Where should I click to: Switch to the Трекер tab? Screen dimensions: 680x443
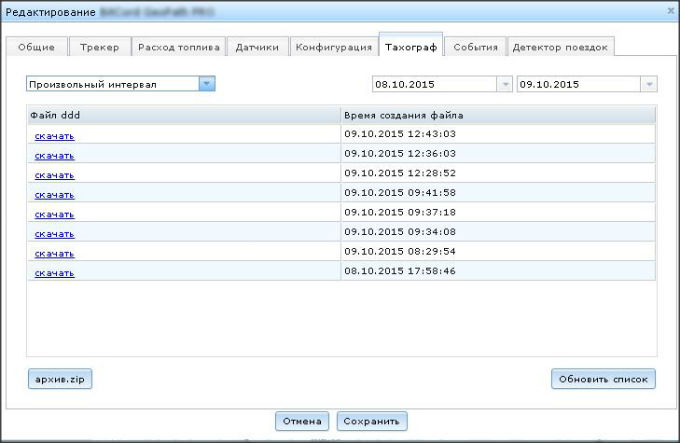point(100,47)
